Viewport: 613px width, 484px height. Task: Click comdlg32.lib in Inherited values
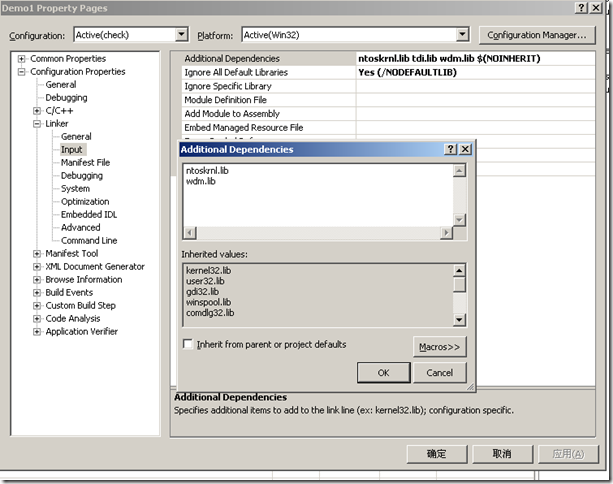210,313
